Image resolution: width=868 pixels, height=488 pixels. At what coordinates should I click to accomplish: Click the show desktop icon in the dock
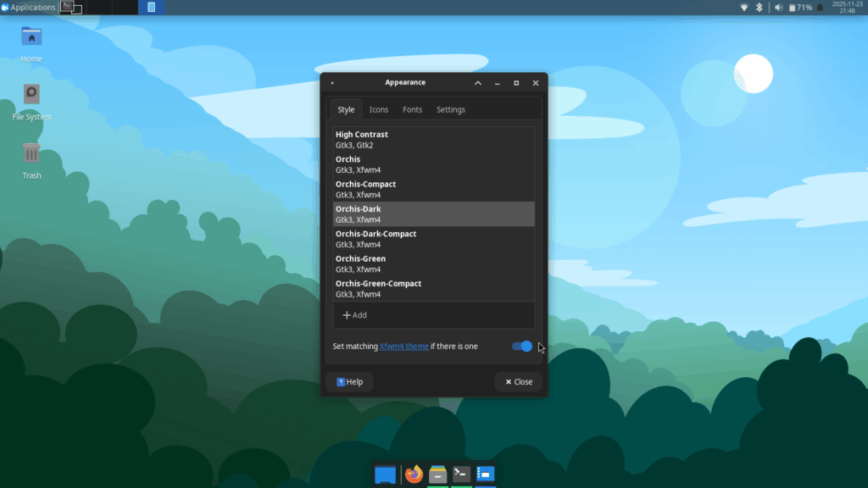pos(386,474)
